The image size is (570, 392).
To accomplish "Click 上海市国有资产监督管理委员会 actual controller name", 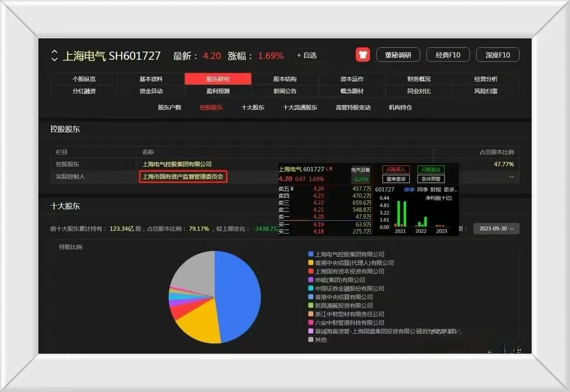I will pyautogui.click(x=183, y=176).
